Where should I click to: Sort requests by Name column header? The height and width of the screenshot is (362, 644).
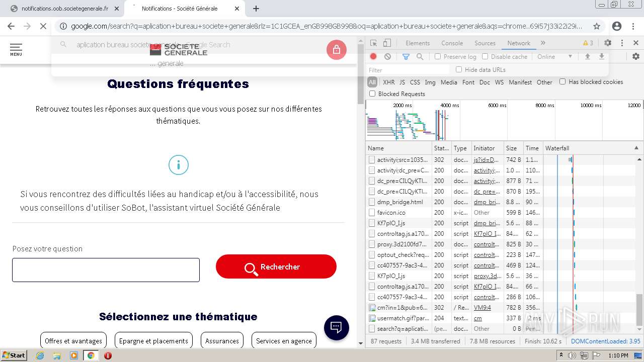point(398,148)
